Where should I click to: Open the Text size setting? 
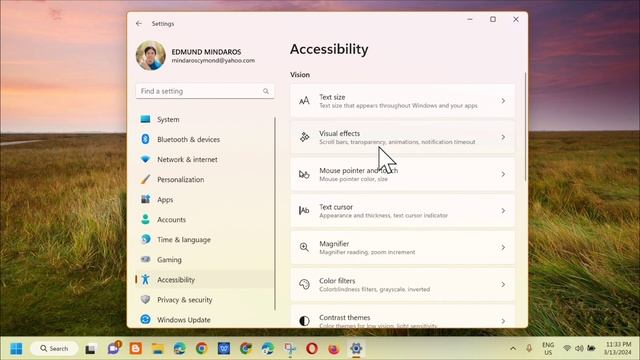point(402,101)
